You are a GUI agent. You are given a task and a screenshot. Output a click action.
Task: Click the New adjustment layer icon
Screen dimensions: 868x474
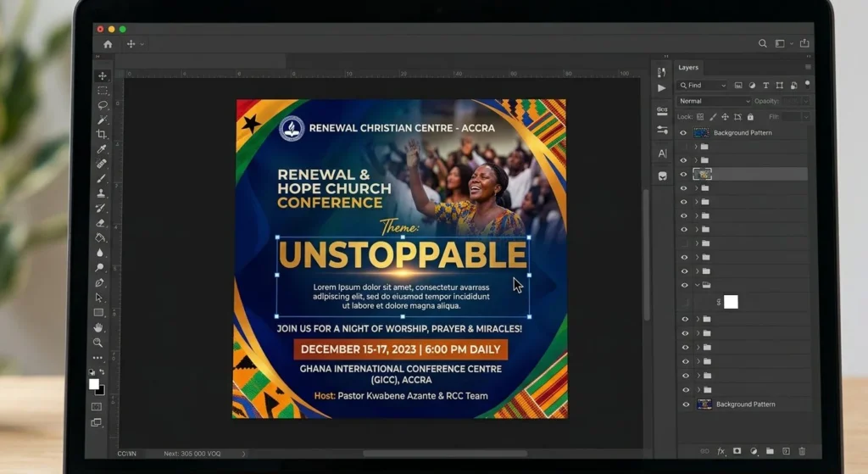[x=754, y=451]
